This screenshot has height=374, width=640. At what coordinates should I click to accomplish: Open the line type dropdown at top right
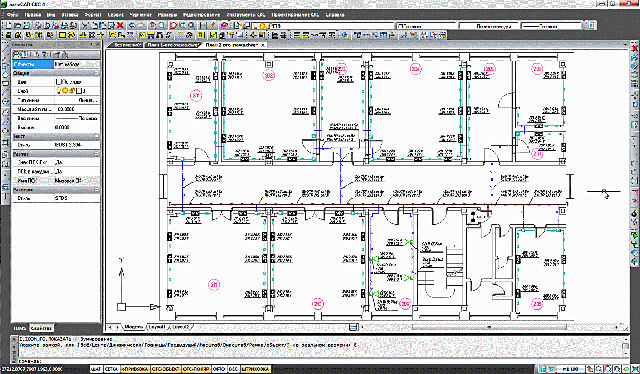551,26
